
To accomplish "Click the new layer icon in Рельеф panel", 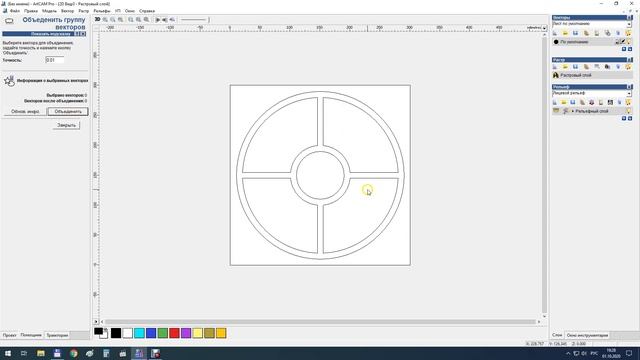I will pos(555,102).
